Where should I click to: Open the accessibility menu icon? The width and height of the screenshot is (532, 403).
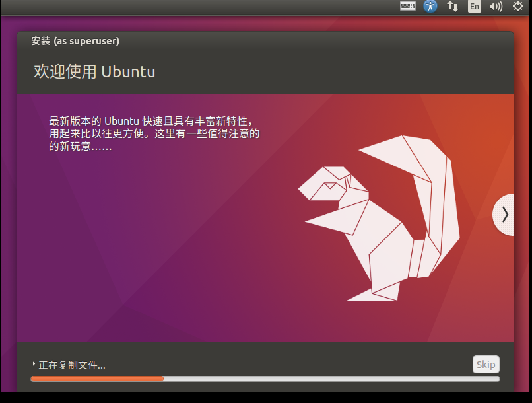430,6
